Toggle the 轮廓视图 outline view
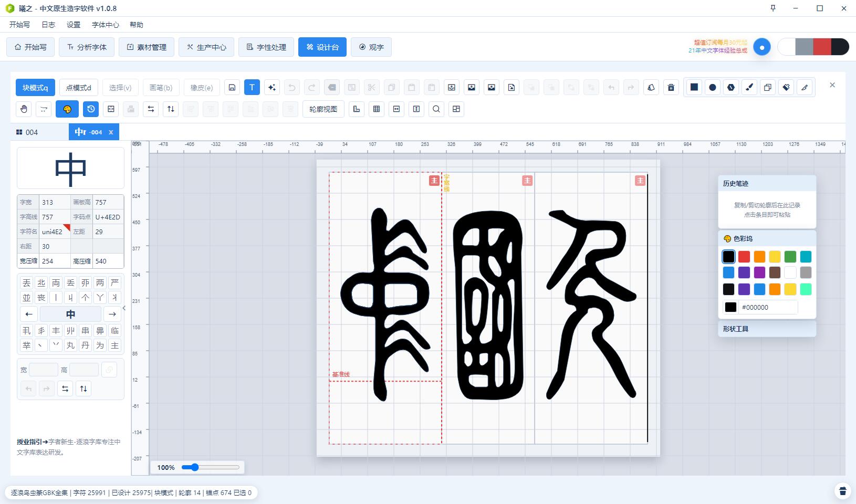The width and height of the screenshot is (856, 504). tap(323, 109)
